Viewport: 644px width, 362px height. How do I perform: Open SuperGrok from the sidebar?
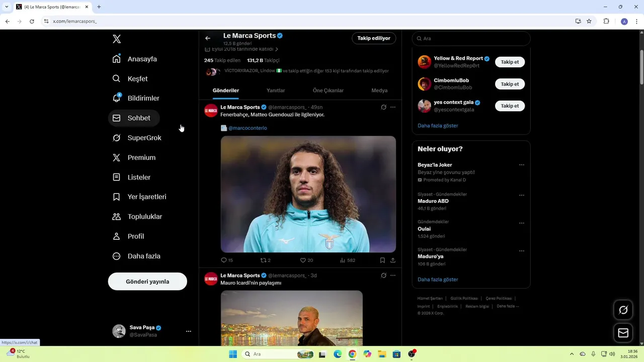137,138
